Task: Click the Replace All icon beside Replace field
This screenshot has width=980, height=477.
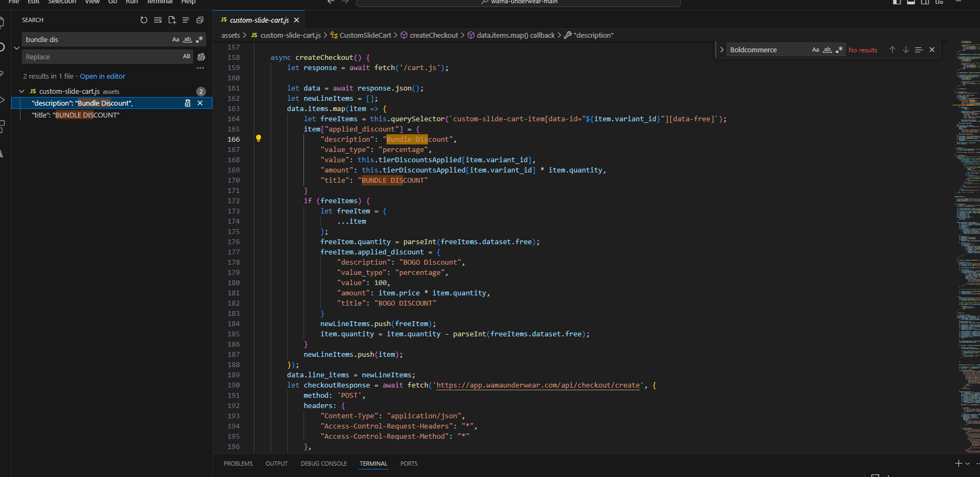Action: (x=201, y=57)
